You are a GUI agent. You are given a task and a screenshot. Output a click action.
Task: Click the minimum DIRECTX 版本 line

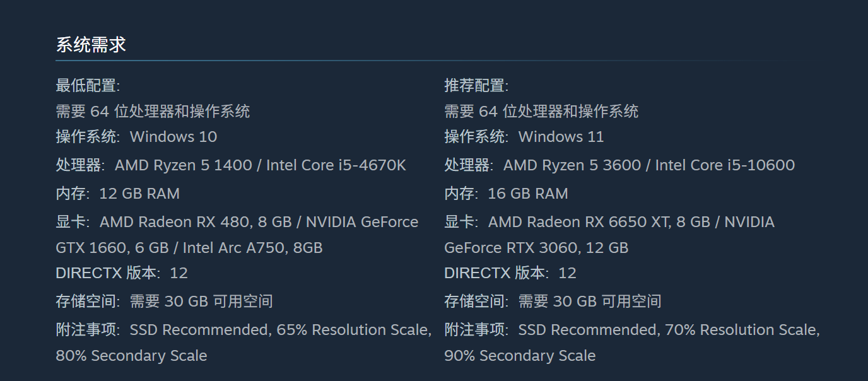(x=122, y=273)
